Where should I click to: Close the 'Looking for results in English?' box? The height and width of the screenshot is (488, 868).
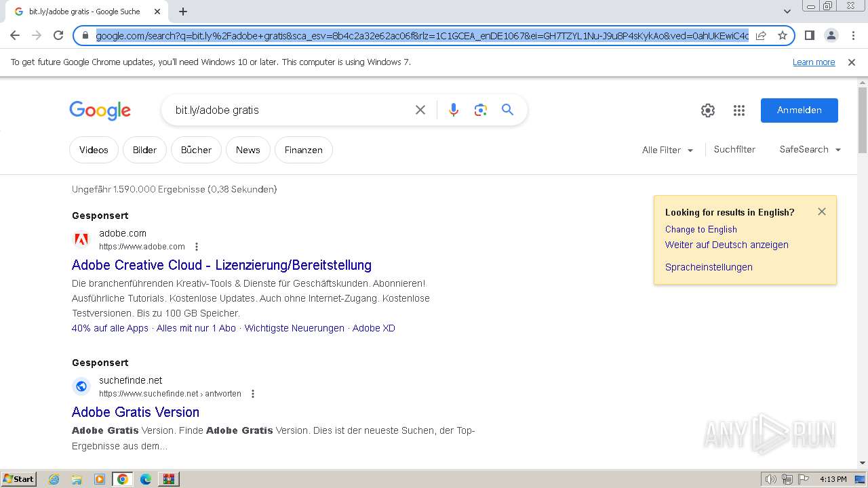click(x=822, y=211)
